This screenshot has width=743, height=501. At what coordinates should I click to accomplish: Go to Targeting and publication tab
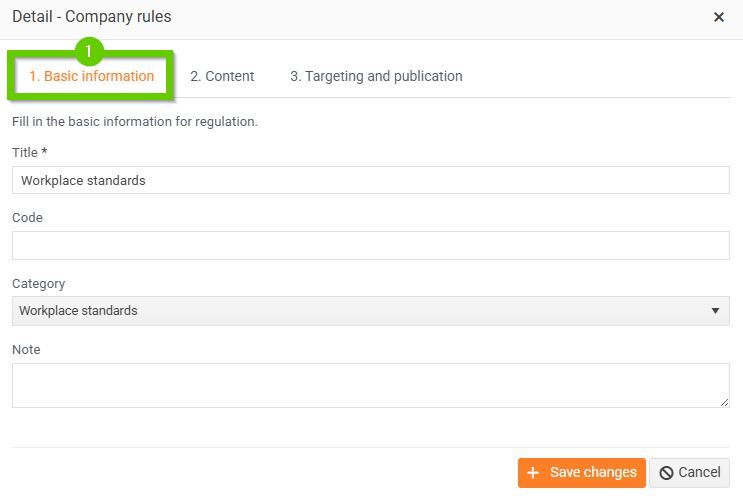coord(376,76)
